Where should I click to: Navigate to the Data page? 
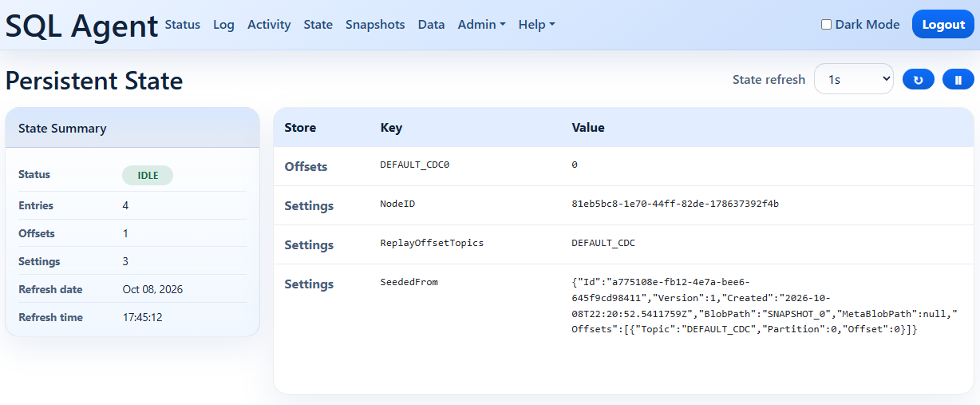tap(431, 25)
